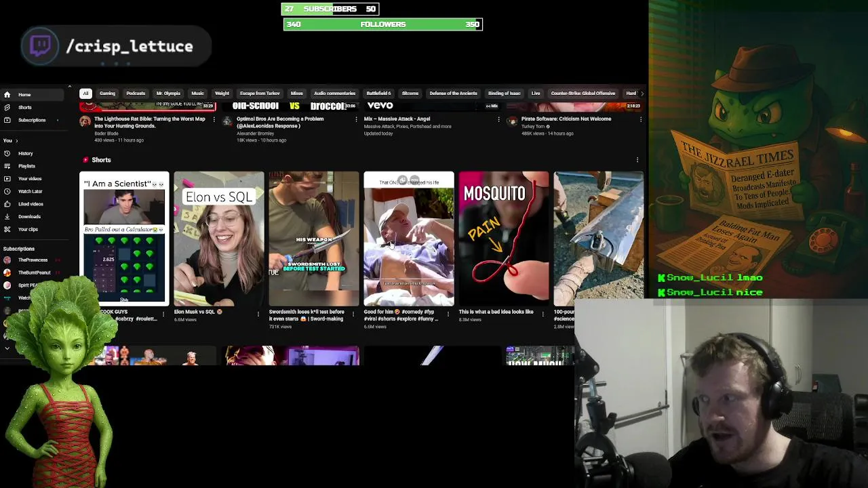The width and height of the screenshot is (868, 488).
Task: Expand more subscriptions with the chevron
Action: coord(7,348)
